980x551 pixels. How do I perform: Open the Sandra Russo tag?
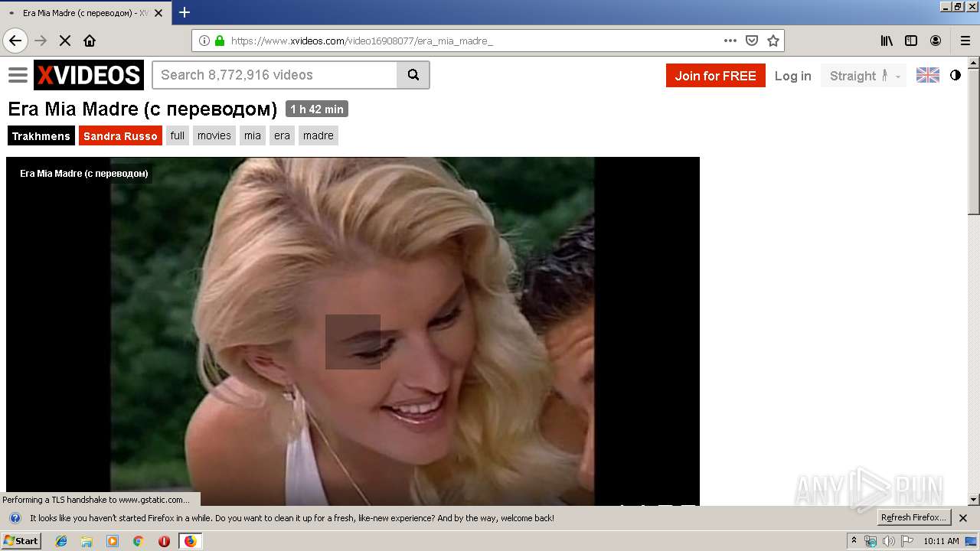pyautogui.click(x=120, y=135)
